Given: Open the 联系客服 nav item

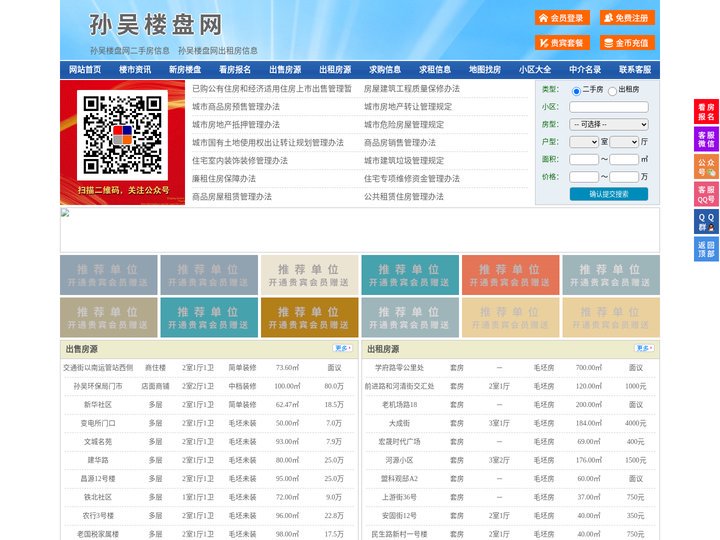Looking at the screenshot, I should tap(635, 70).
